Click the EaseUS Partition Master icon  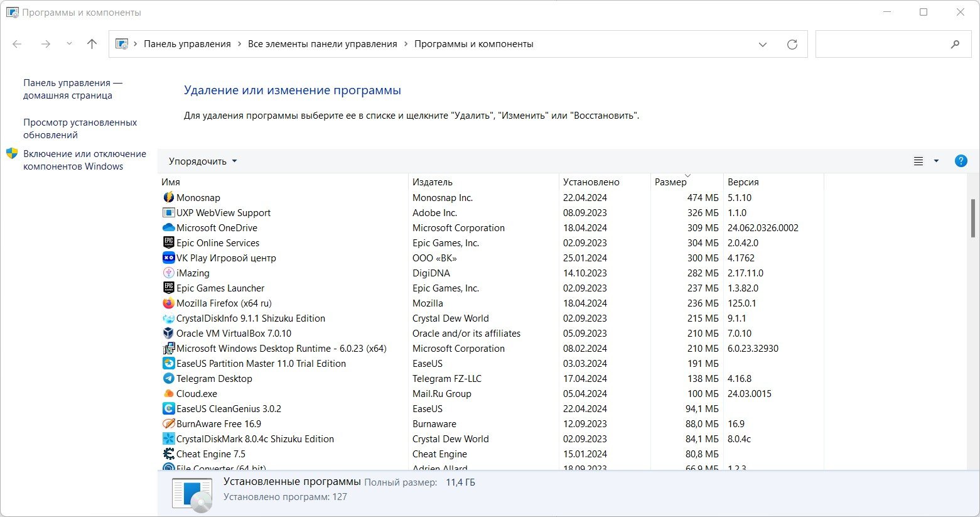168,363
